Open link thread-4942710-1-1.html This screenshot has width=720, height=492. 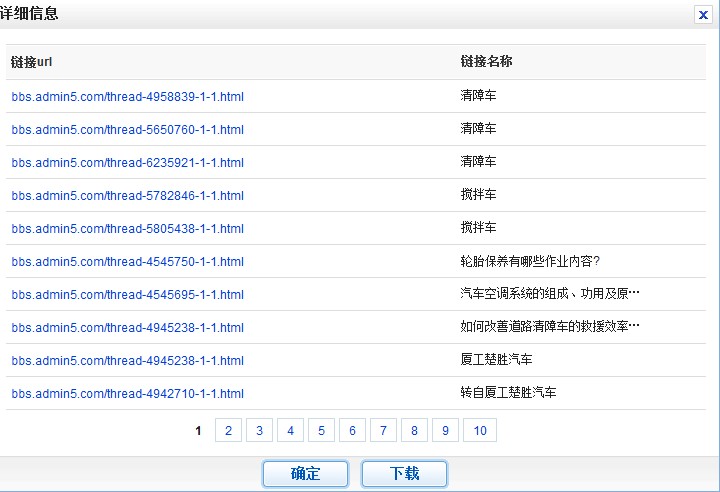(x=128, y=394)
